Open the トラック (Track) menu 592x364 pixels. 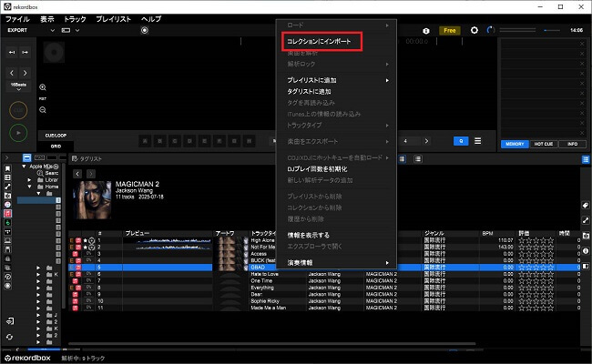pos(75,19)
